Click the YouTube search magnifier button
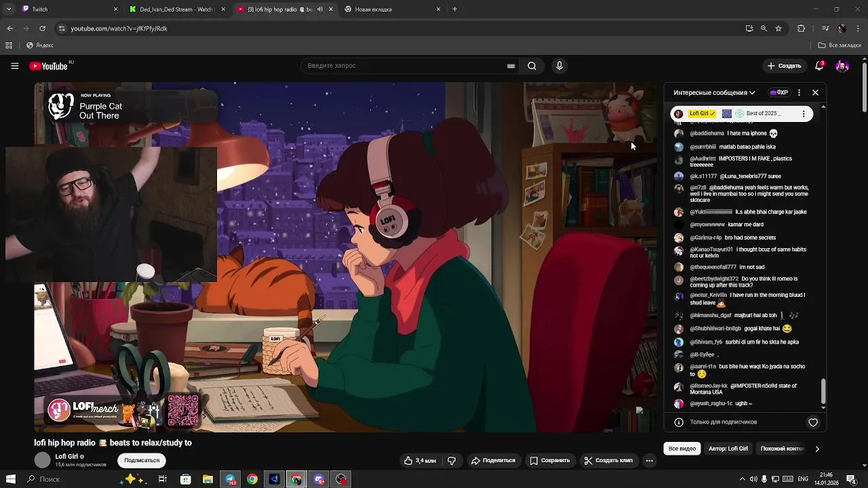The image size is (868, 488). click(532, 66)
